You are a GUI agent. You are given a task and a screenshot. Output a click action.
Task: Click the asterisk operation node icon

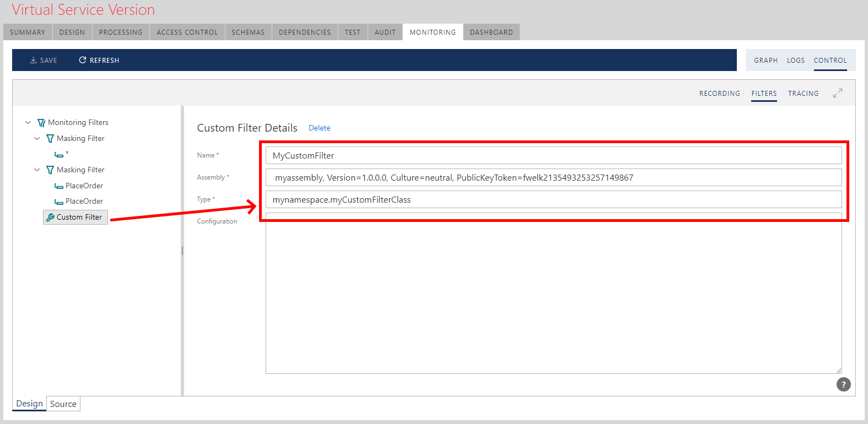(x=59, y=155)
